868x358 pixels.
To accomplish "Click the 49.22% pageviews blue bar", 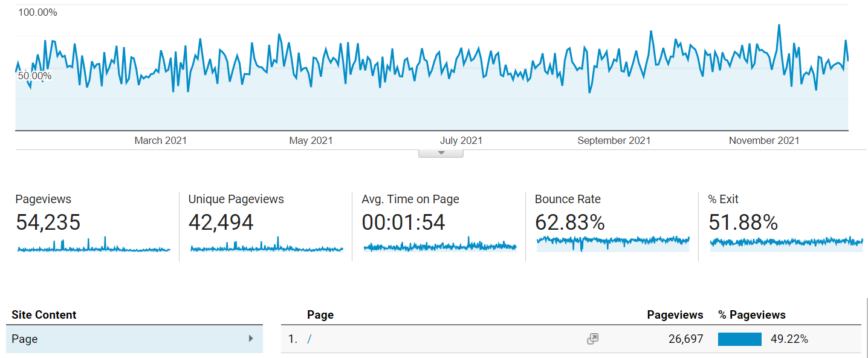I will [x=739, y=339].
